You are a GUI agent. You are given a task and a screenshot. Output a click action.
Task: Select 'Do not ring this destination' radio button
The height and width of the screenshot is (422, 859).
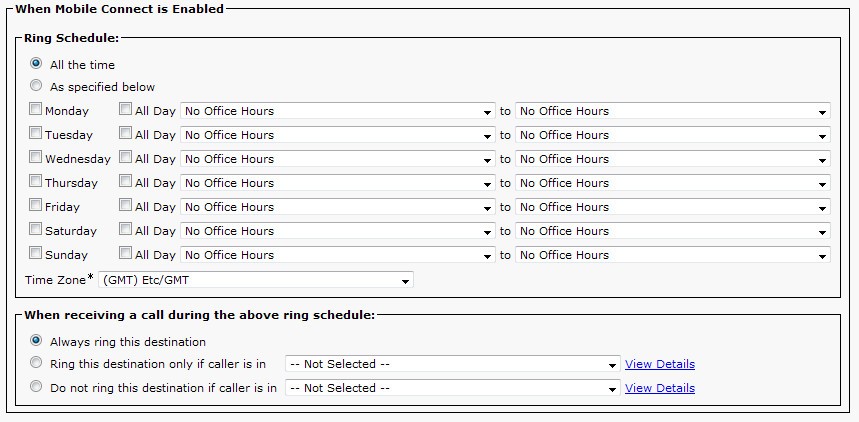[x=36, y=387]
